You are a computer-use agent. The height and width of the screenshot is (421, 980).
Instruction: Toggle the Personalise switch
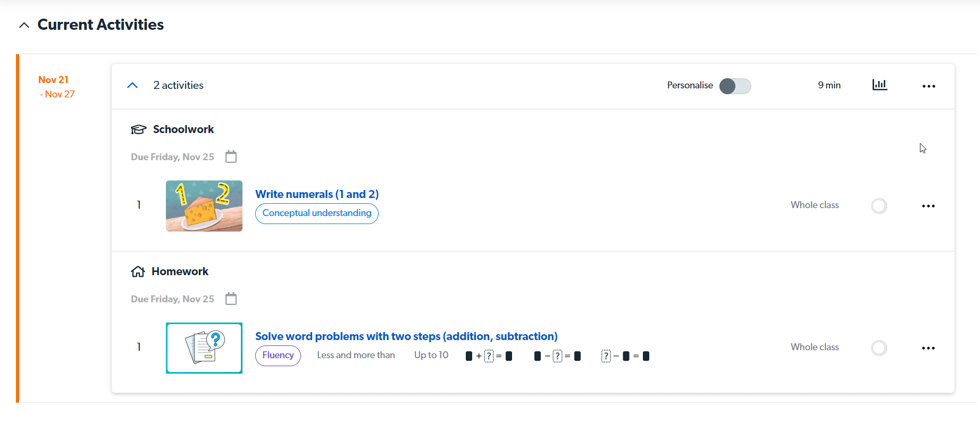[x=735, y=86]
